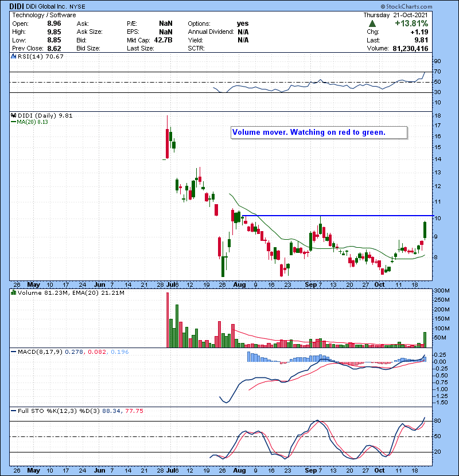Click the StockCharts.com copyright label
459x476 pixels.
click(x=406, y=6)
